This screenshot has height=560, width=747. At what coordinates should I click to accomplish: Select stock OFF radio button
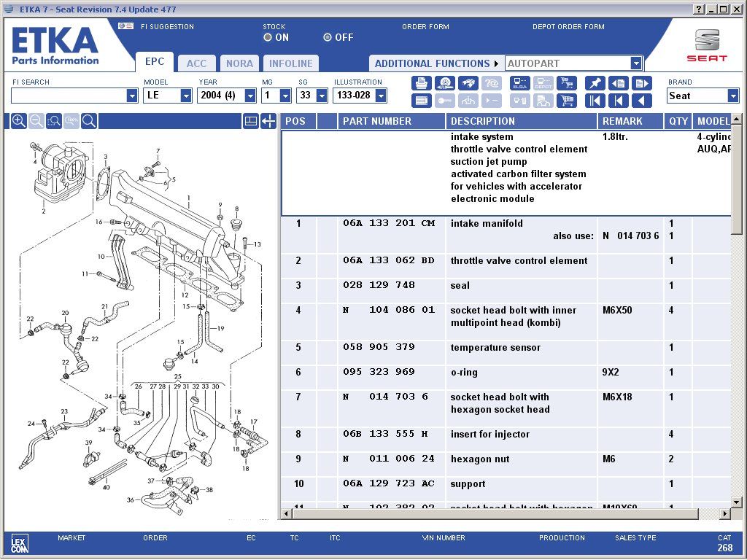tap(328, 37)
